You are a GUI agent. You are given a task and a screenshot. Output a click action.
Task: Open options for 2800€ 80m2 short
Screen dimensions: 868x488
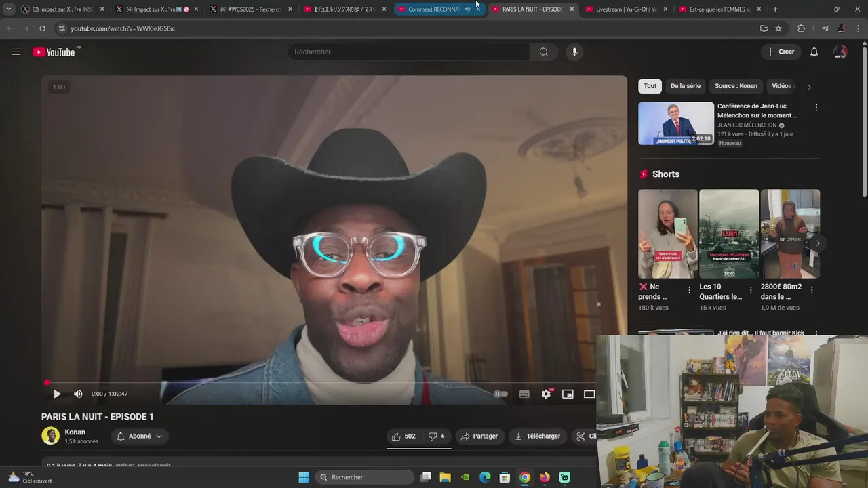812,290
